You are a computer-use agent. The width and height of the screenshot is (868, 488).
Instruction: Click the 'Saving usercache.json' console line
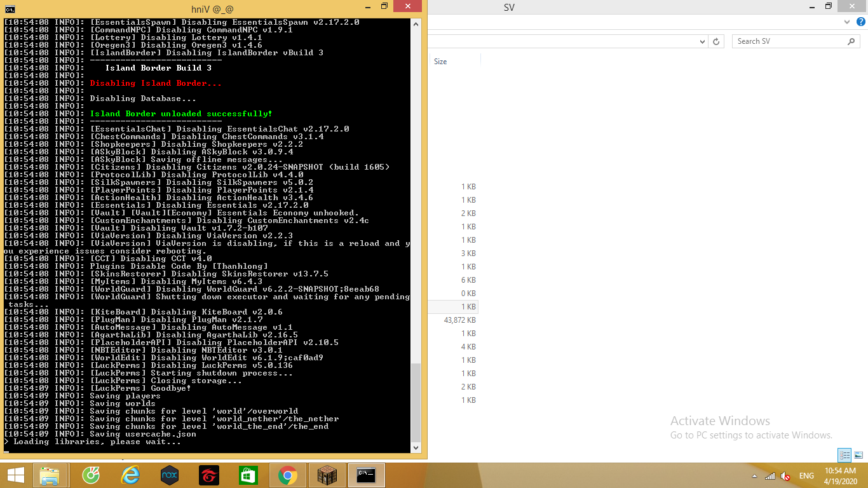[143, 434]
